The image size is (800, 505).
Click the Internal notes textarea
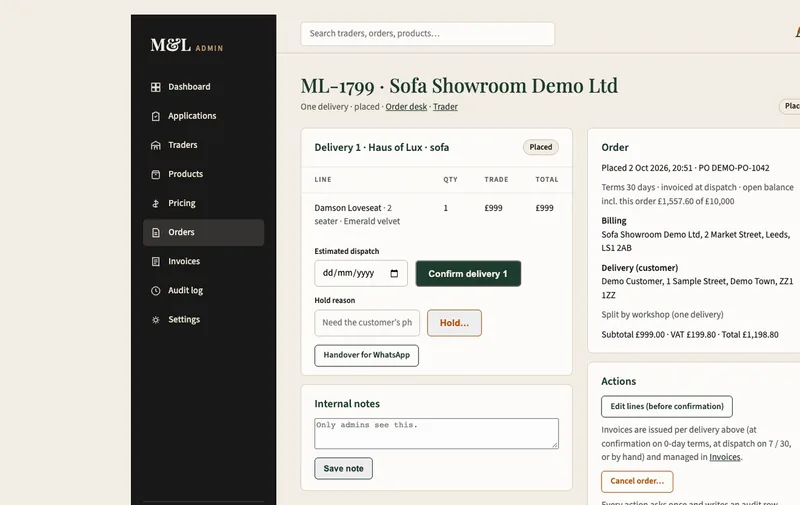pyautogui.click(x=436, y=434)
